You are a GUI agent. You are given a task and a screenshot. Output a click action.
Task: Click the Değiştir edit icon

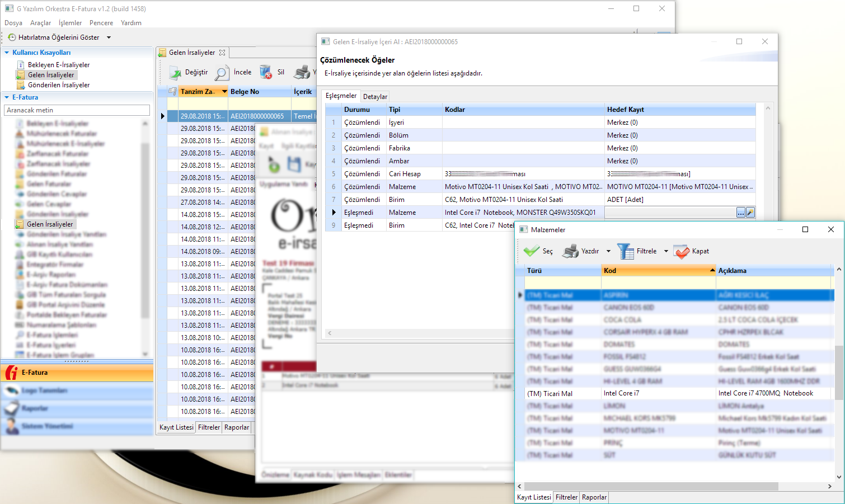[175, 72]
